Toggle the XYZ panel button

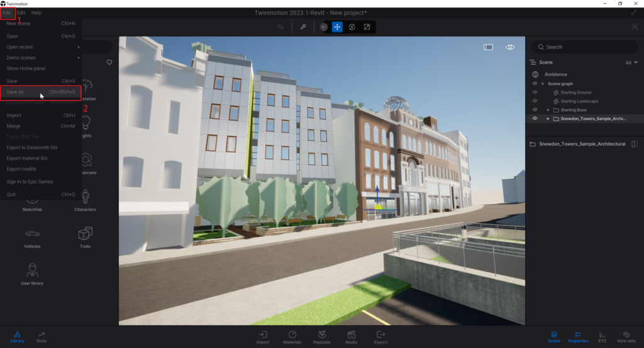(602, 337)
